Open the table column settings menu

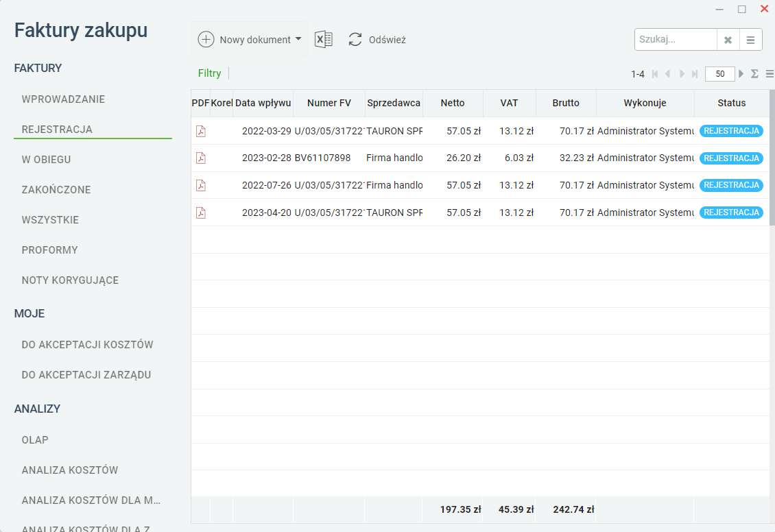(x=770, y=73)
